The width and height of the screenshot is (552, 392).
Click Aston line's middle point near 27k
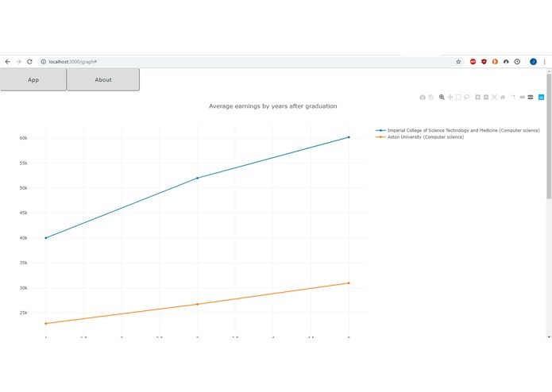[197, 304]
